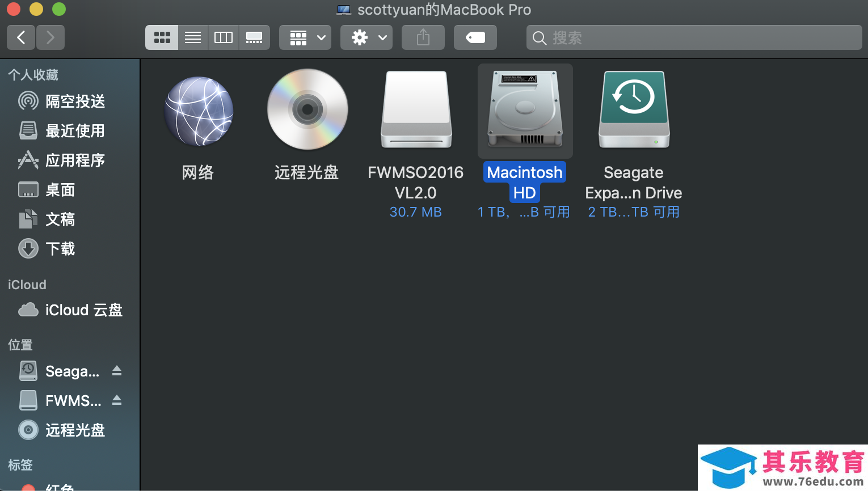Click the iCloud section header

(27, 285)
